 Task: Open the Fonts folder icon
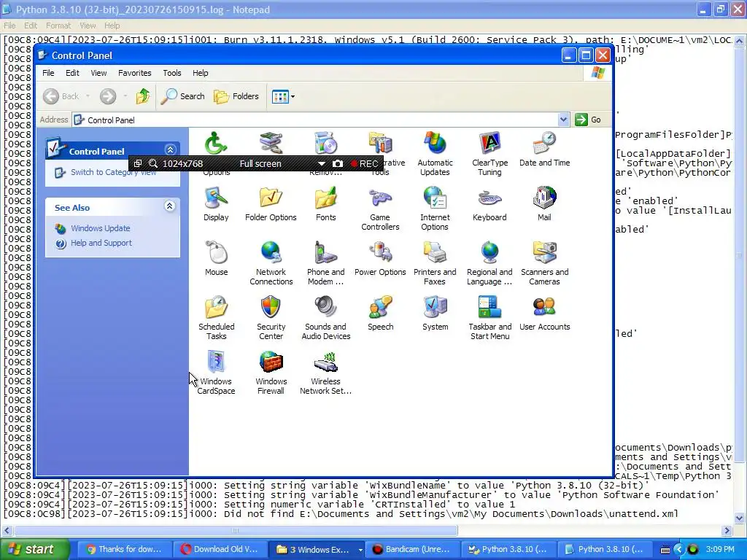pyautogui.click(x=326, y=204)
